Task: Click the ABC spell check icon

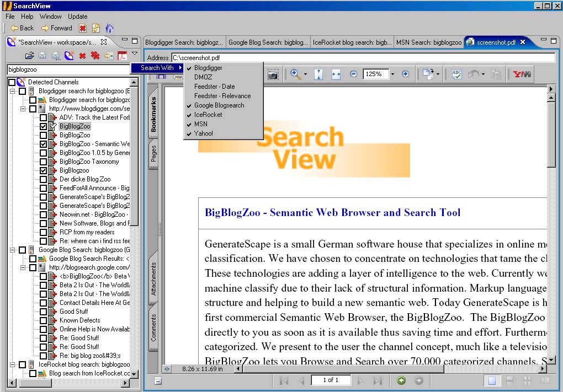Action: click(456, 74)
